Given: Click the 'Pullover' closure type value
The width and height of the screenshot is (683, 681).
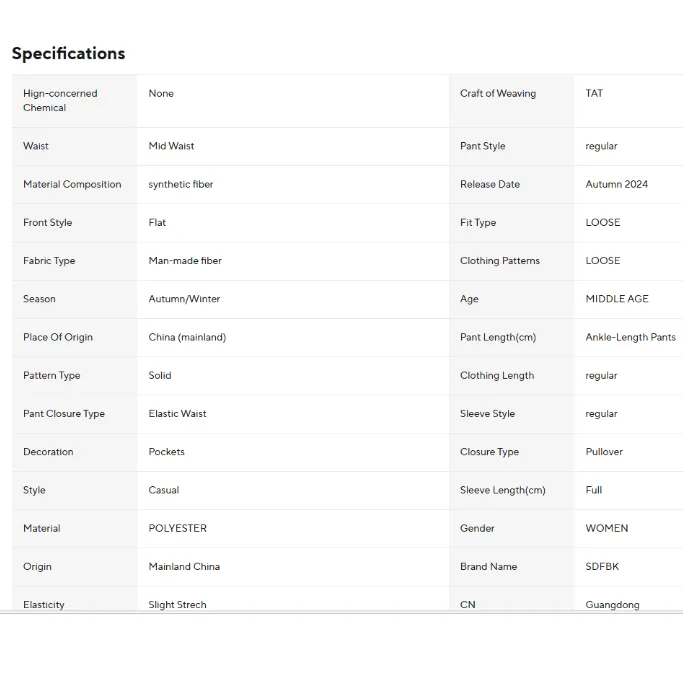Looking at the screenshot, I should coord(604,452).
